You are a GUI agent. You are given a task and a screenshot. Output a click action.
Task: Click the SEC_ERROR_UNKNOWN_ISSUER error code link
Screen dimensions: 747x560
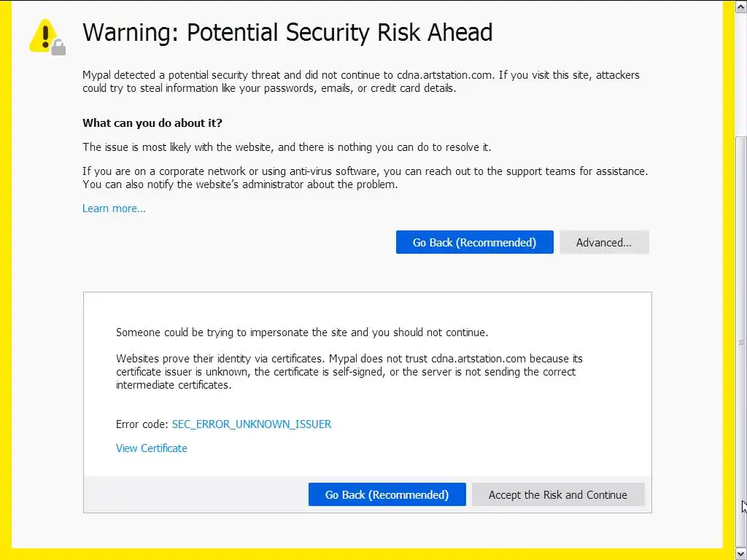point(252,424)
